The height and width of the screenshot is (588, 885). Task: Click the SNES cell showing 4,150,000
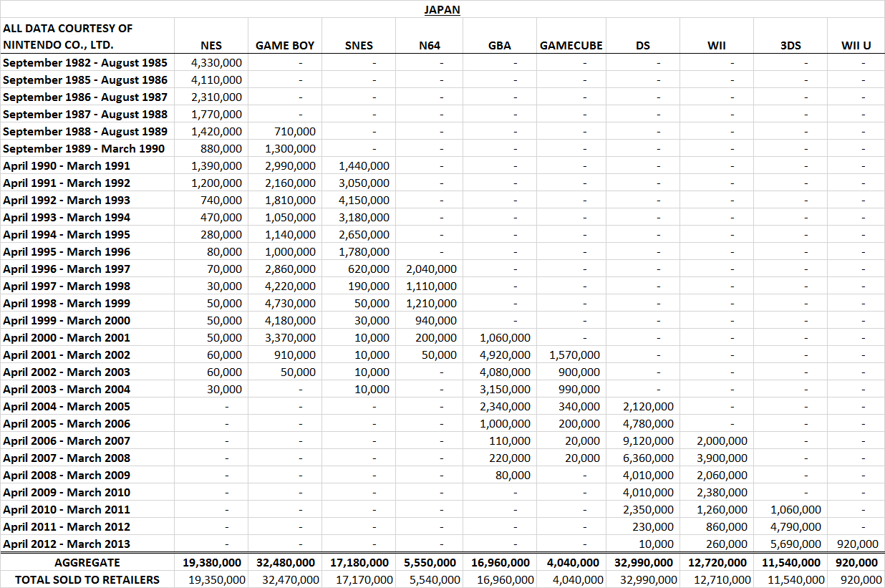point(365,200)
